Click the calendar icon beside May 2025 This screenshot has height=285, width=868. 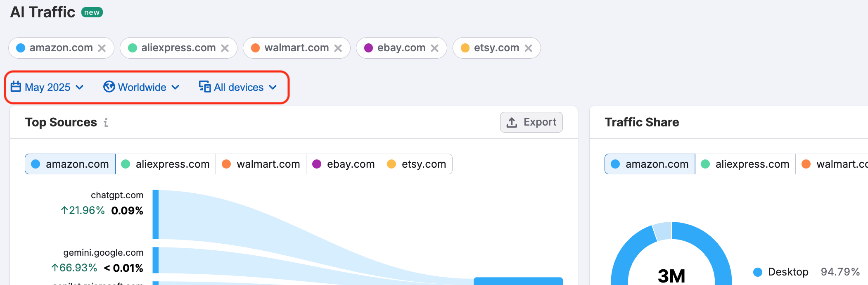[16, 87]
